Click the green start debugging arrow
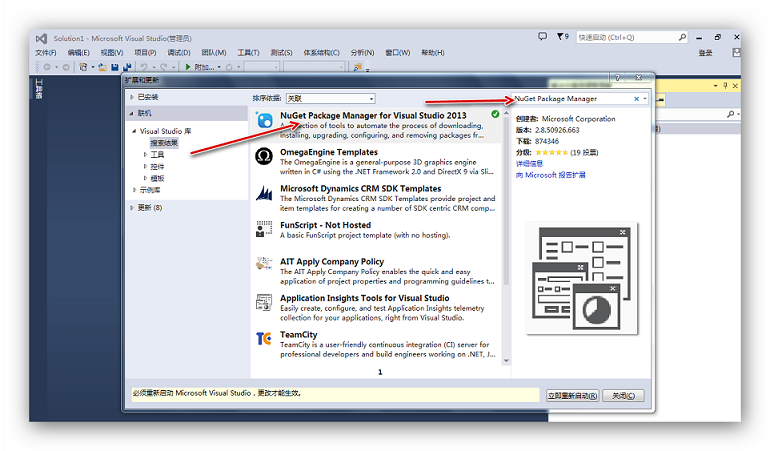 (x=188, y=67)
